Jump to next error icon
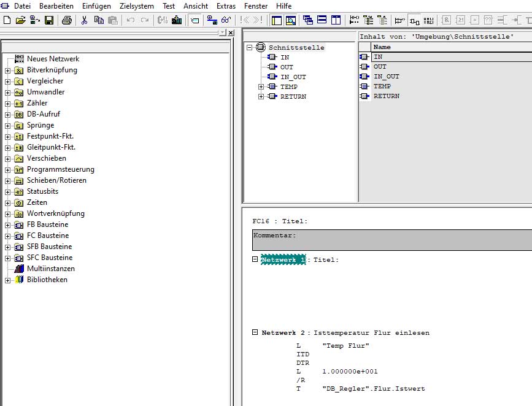Image resolution: width=532 pixels, height=406 pixels. click(x=258, y=20)
